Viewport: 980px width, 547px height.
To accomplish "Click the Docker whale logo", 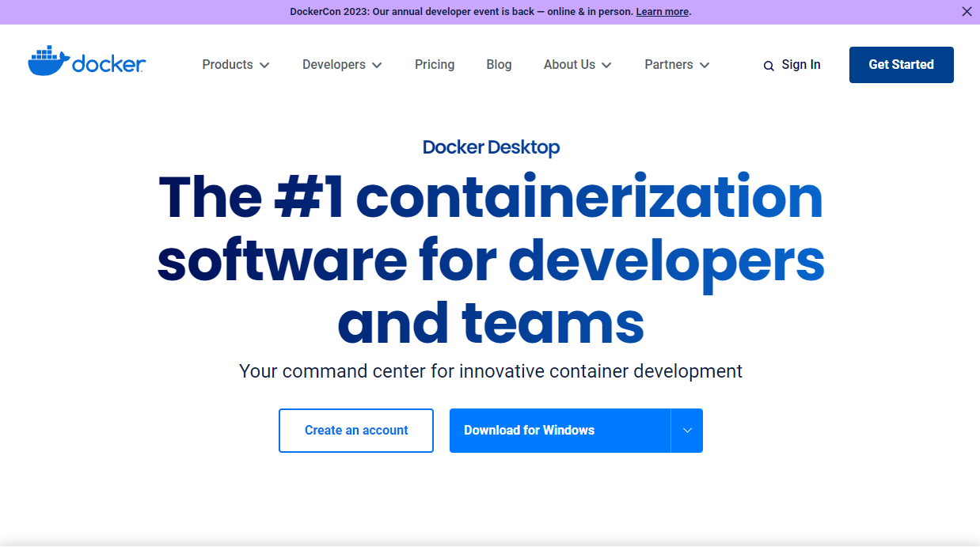I will (86, 62).
